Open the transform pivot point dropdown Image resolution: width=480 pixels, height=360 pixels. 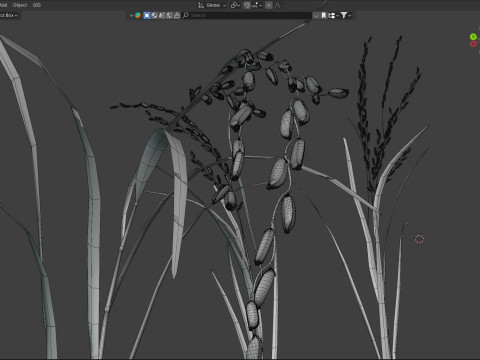235,5
